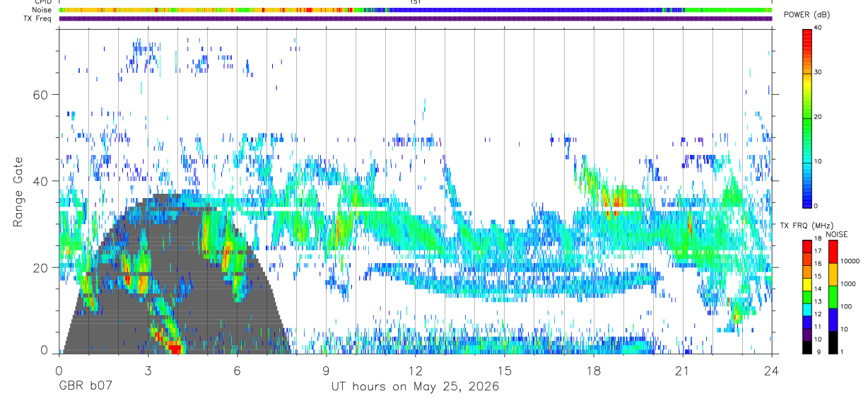The width and height of the screenshot is (868, 401).
Task: Click the "21" tick on the UT hours axis
Action: (683, 370)
